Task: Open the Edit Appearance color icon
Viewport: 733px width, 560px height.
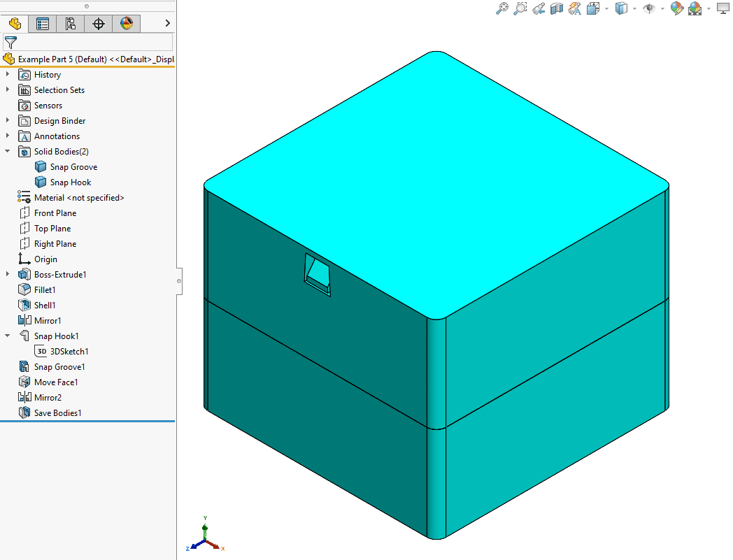Action: coord(676,8)
